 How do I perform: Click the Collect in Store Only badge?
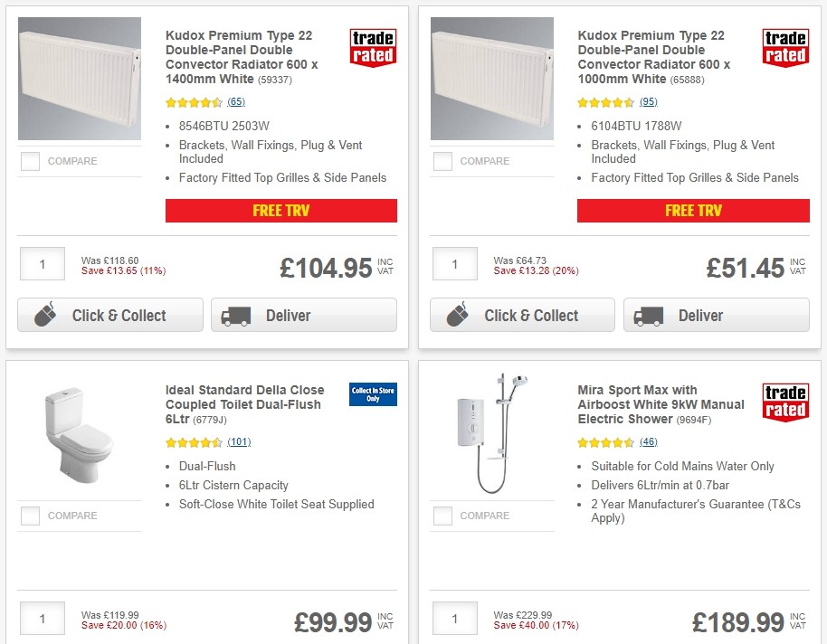coord(373,395)
